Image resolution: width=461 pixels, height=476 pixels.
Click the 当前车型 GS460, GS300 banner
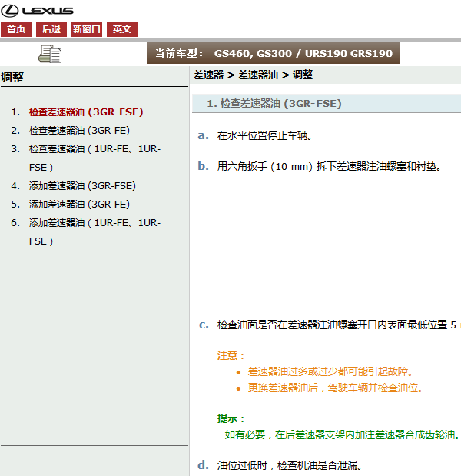coord(274,53)
